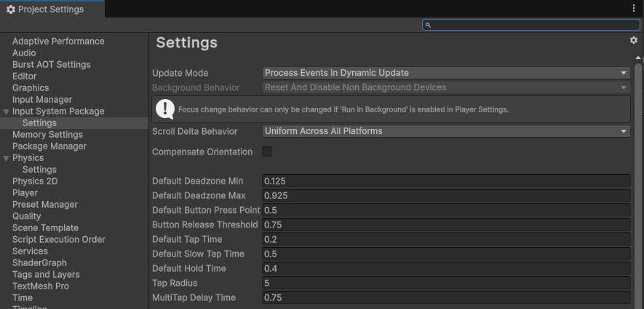Select Graphics in the settings list
This screenshot has width=644, height=309.
(x=31, y=87)
